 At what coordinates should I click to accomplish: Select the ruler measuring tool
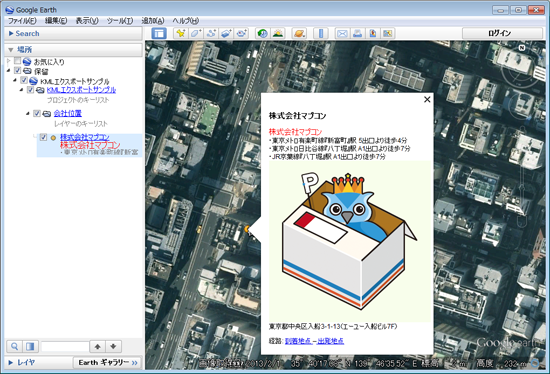tap(321, 33)
